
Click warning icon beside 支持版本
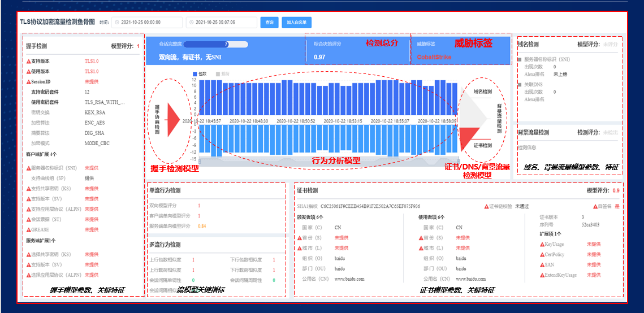pyautogui.click(x=28, y=61)
